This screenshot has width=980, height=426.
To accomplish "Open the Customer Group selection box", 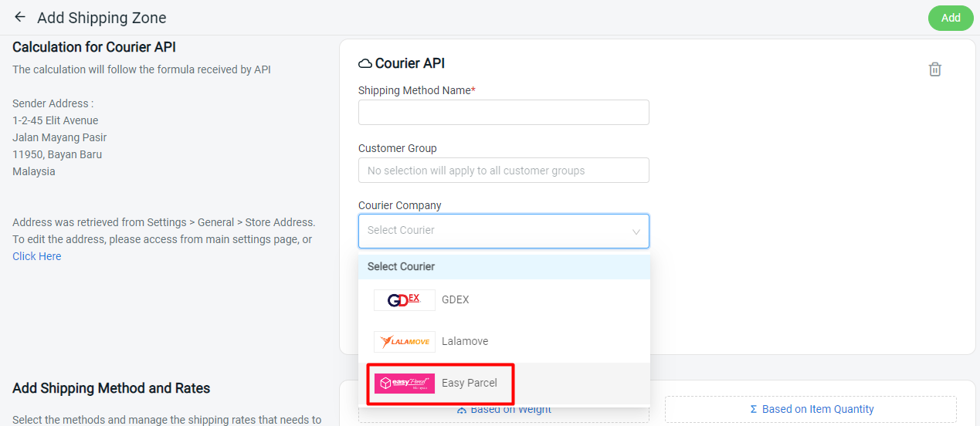I will (504, 171).
